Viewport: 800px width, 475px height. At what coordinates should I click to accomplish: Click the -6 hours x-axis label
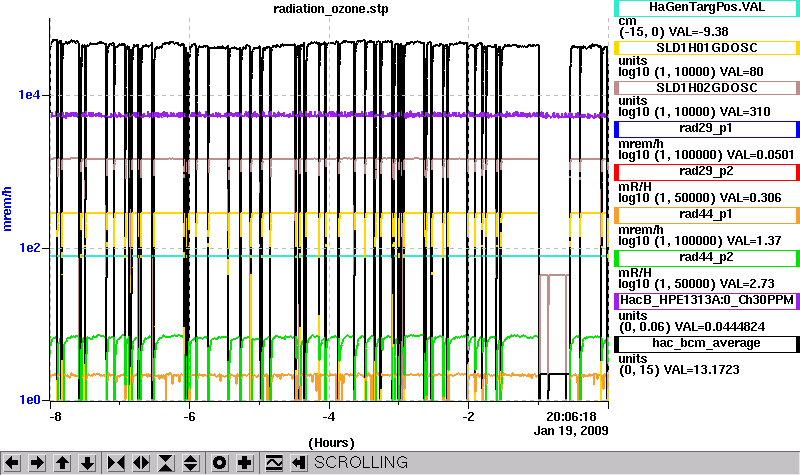tap(189, 417)
